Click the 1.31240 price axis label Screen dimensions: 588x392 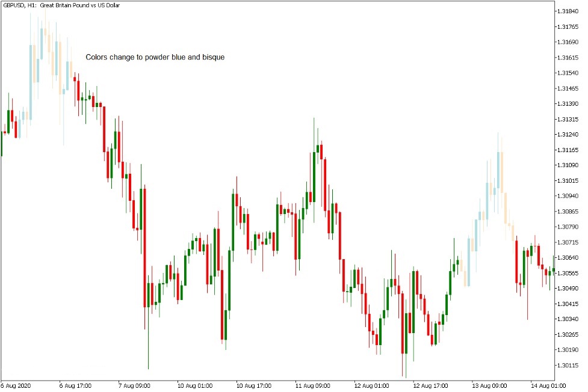pyautogui.click(x=568, y=134)
